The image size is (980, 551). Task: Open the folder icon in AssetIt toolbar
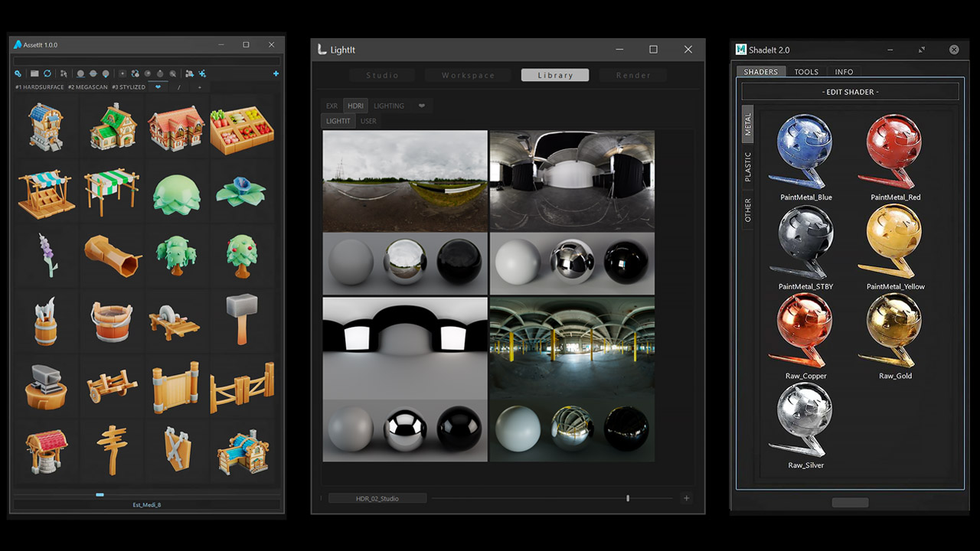point(34,73)
